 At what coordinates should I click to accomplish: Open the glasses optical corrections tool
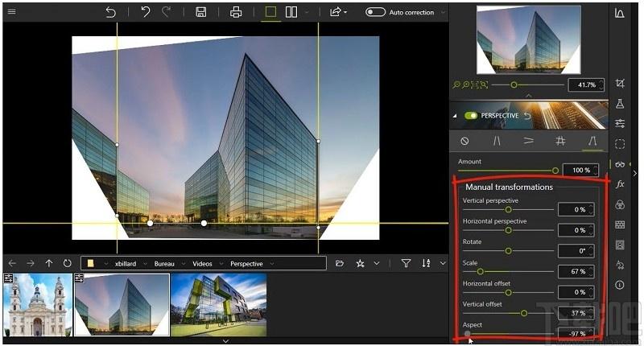tap(620, 164)
